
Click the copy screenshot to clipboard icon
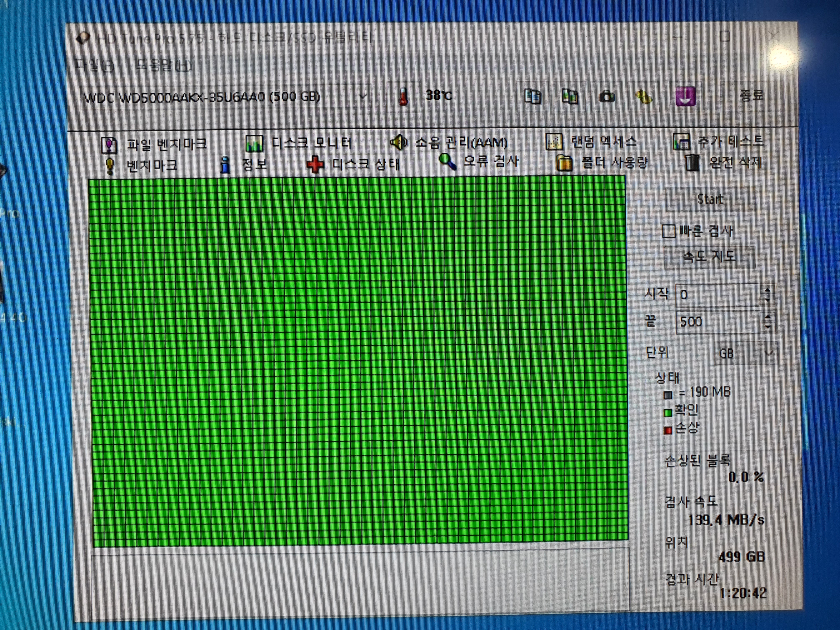click(x=569, y=96)
